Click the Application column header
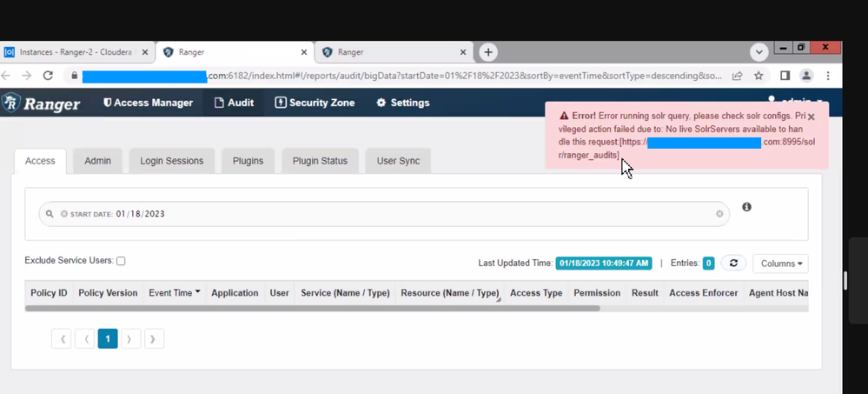This screenshot has height=394, width=868. coord(235,292)
